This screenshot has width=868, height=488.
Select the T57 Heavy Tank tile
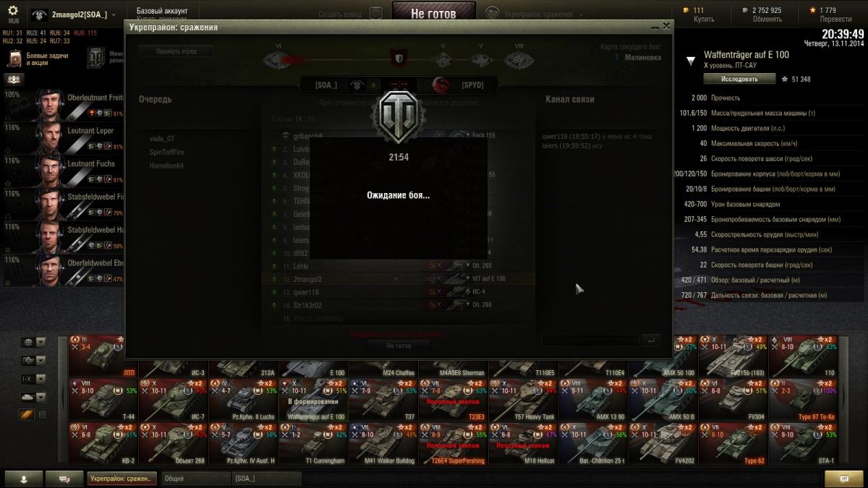(524, 400)
